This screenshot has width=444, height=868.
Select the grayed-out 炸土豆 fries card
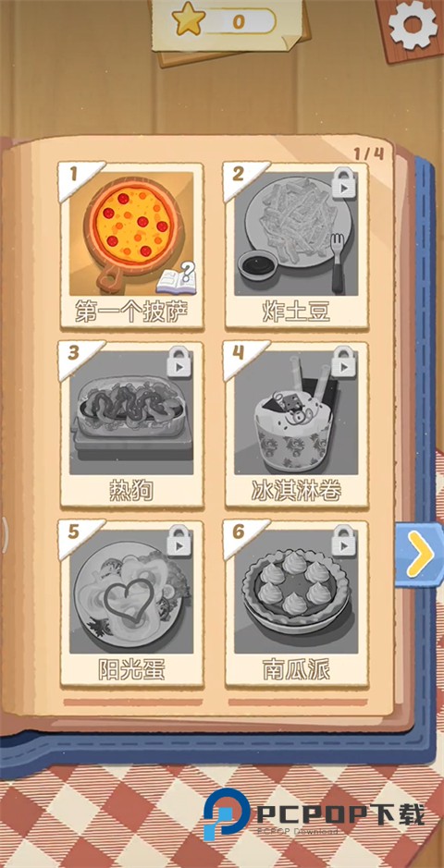[x=296, y=244]
